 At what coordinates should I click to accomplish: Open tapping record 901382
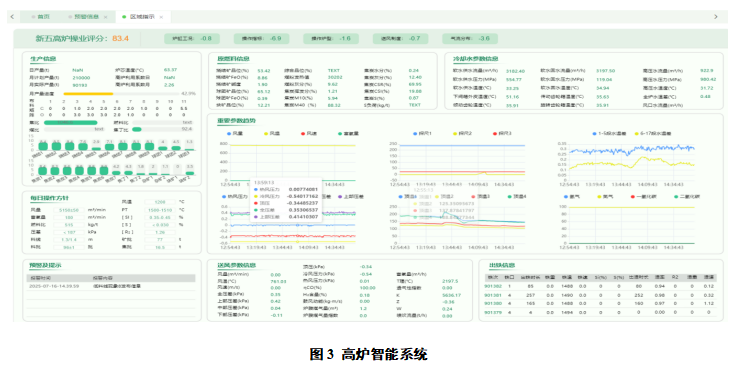(493, 286)
